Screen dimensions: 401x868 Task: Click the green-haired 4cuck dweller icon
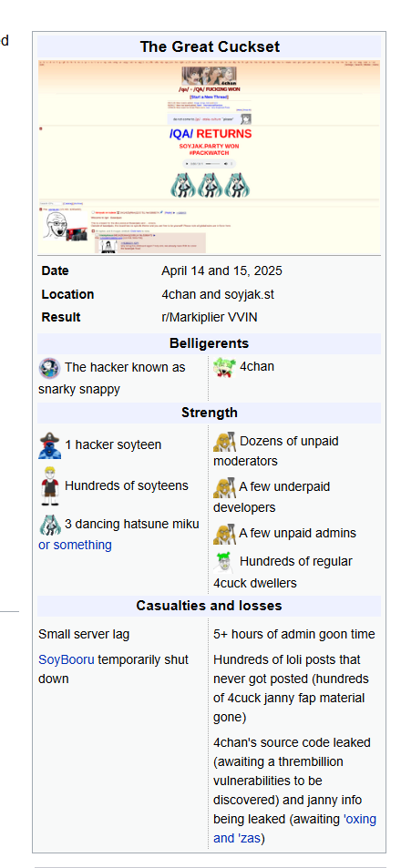224,562
